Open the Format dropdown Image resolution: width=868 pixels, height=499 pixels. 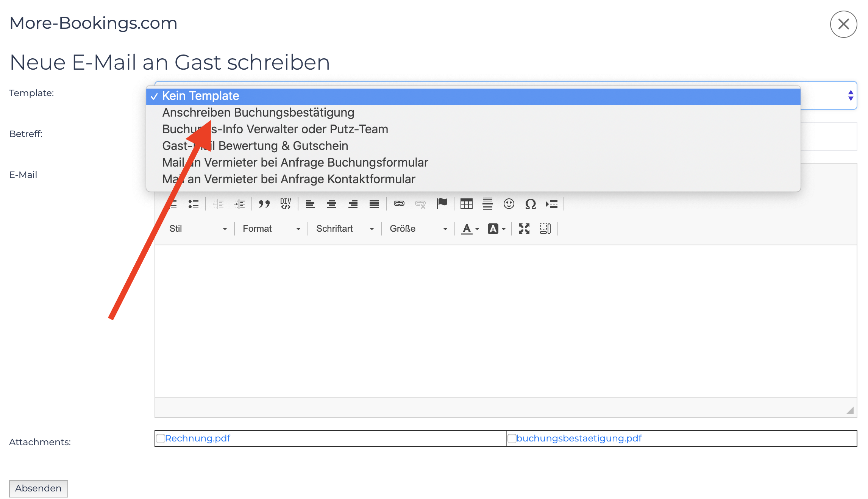click(271, 229)
